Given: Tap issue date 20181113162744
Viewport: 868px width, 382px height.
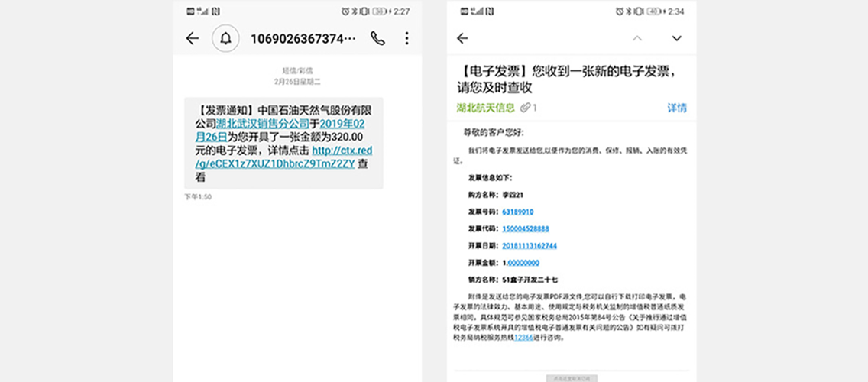Looking at the screenshot, I should (530, 246).
